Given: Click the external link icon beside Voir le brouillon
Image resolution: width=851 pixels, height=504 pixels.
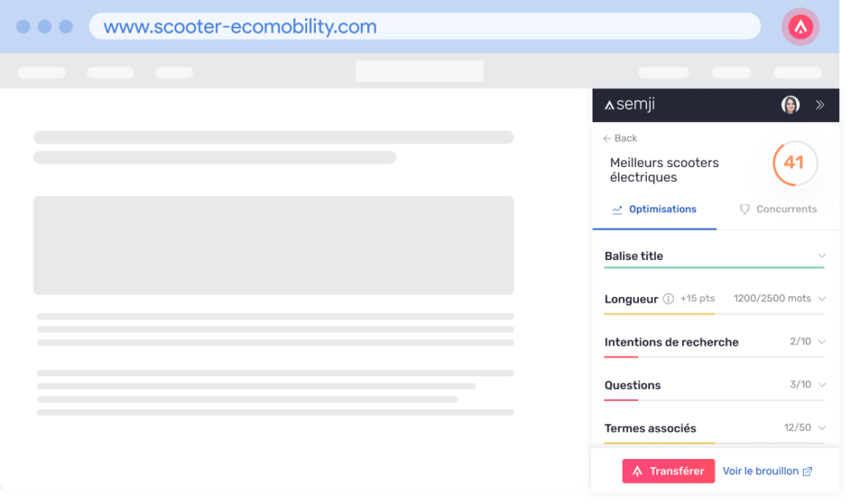Looking at the screenshot, I should coord(808,471).
